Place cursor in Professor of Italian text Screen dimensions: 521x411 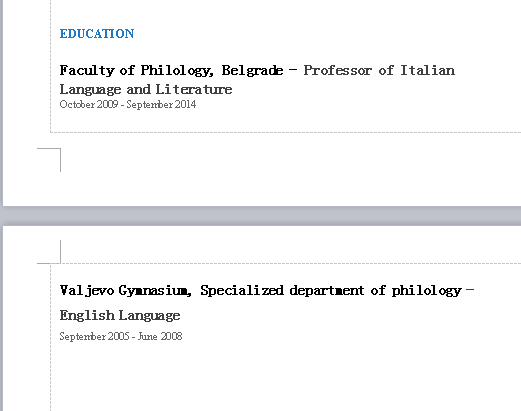379,70
